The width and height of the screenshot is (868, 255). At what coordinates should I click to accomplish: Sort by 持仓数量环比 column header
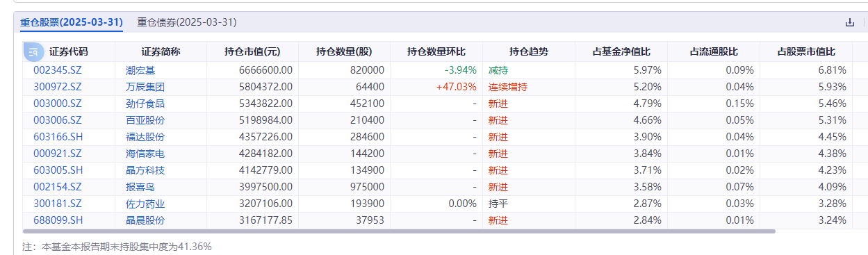click(x=436, y=51)
